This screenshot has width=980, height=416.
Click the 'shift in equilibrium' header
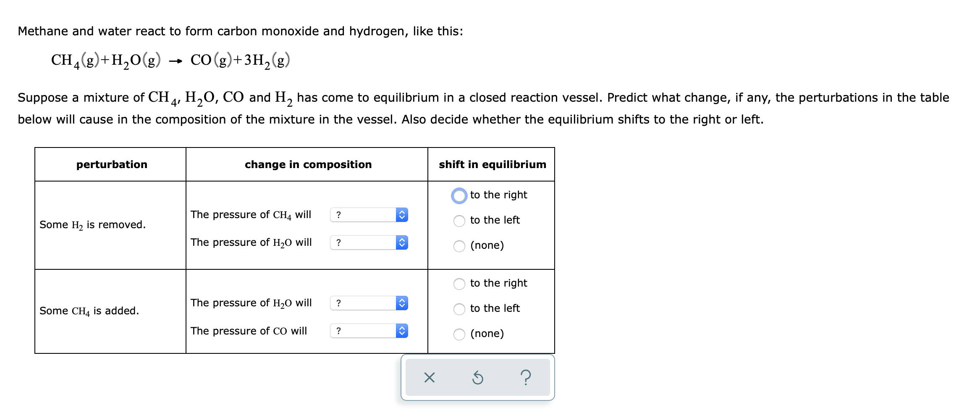point(493,164)
